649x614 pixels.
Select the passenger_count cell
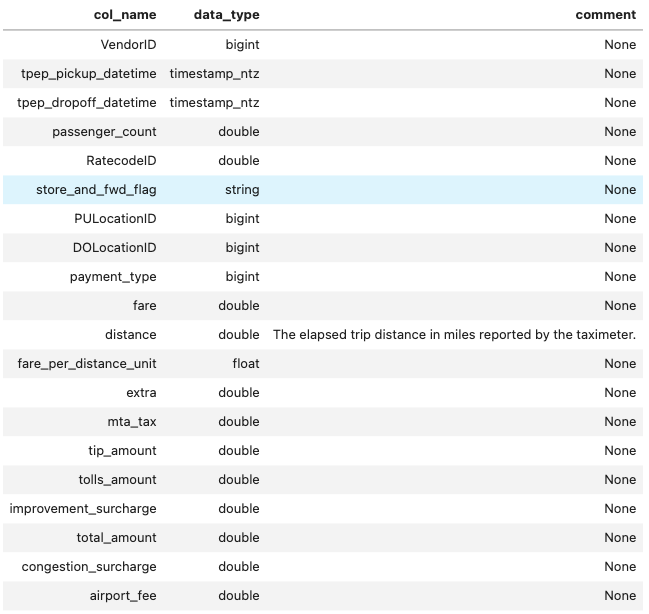104,132
